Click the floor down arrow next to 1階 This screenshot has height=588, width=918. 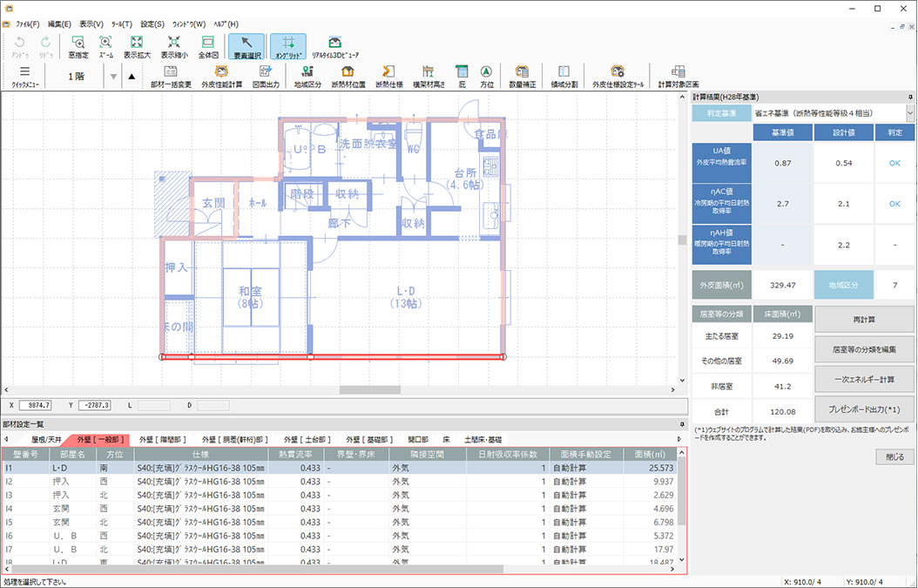click(113, 77)
